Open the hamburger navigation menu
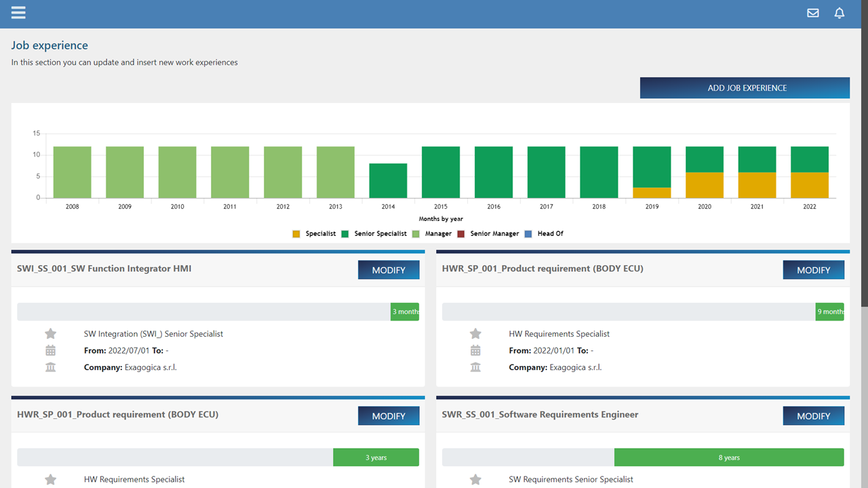The width and height of the screenshot is (868, 488). click(x=18, y=13)
